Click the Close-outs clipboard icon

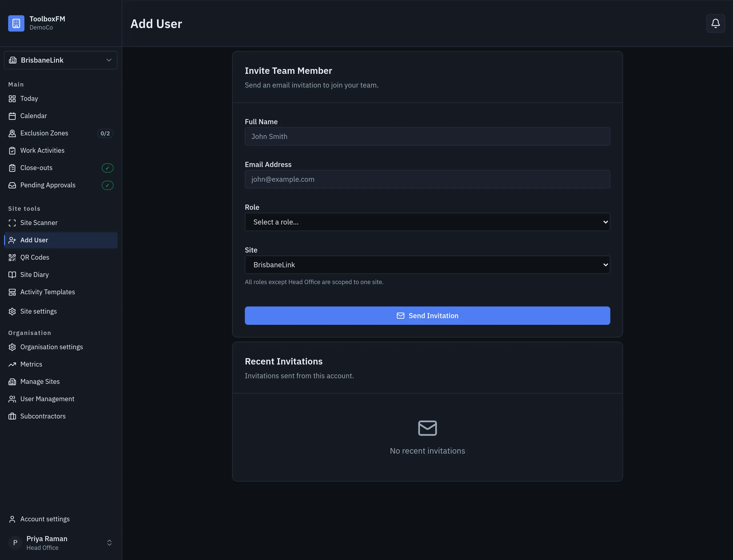[12, 168]
